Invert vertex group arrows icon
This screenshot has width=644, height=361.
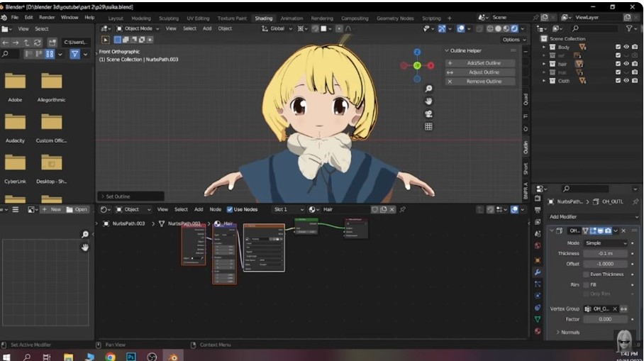click(624, 309)
